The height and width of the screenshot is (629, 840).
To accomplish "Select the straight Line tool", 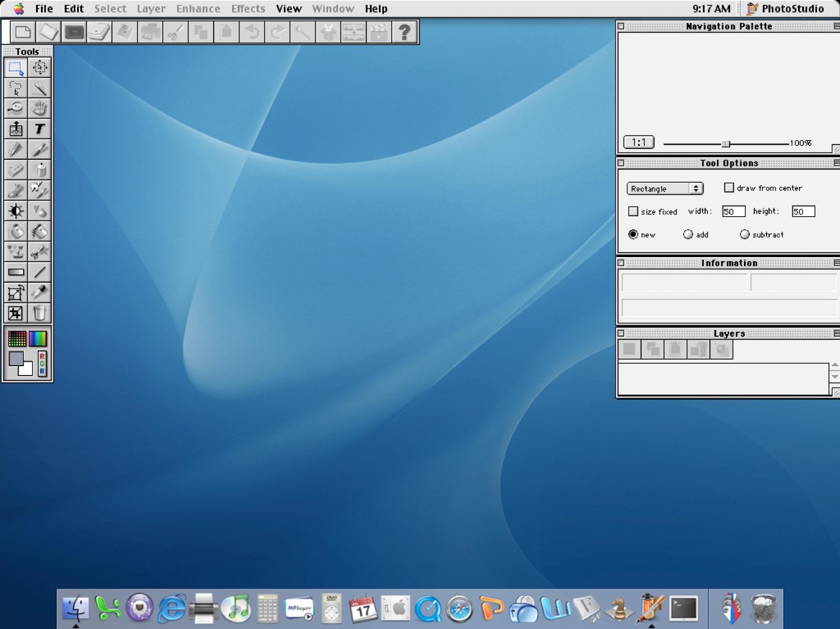I will click(39, 272).
